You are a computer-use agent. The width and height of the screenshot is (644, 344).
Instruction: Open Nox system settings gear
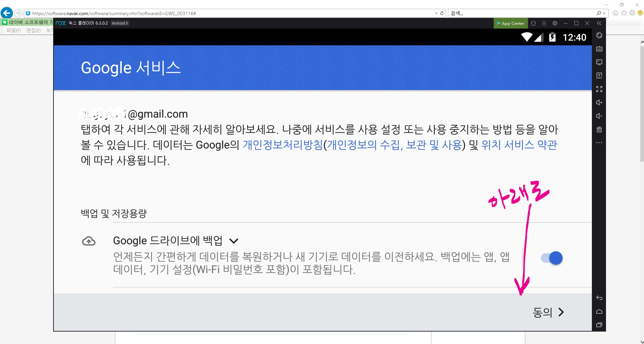555,23
